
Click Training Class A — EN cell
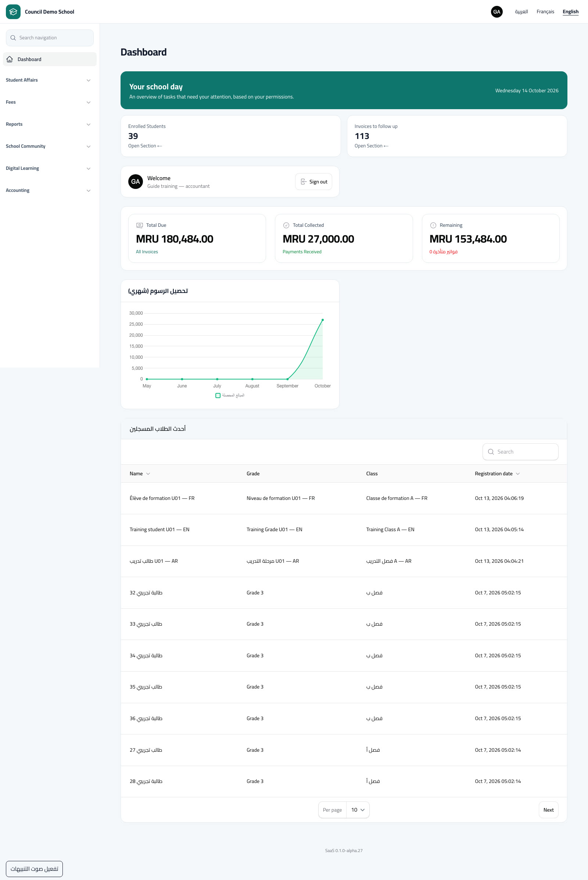pyautogui.click(x=390, y=530)
